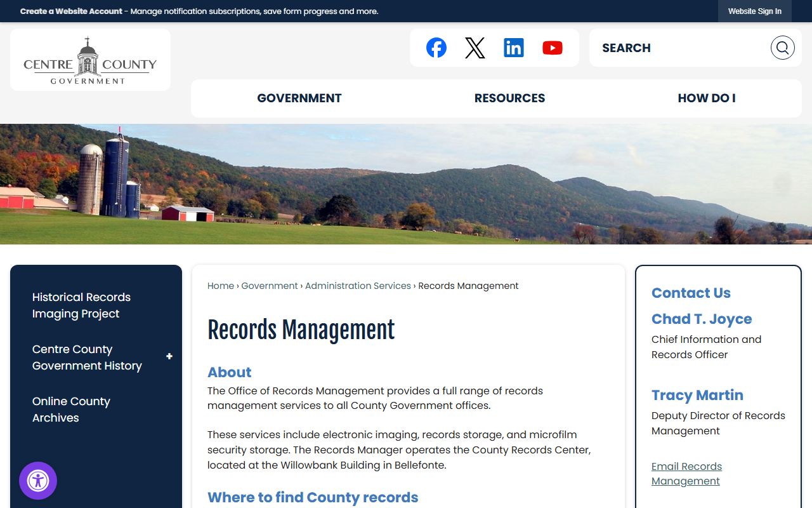Go to Government breadcrumb

tap(270, 286)
